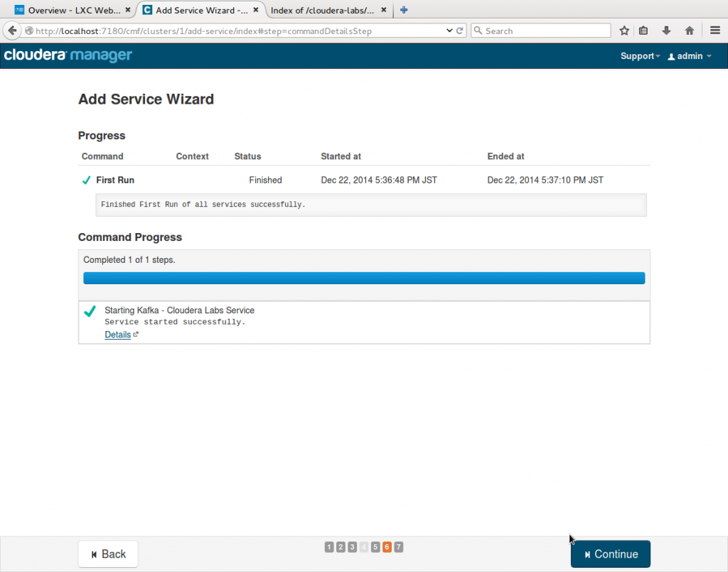
Task: Go to wizard step 3
Action: click(353, 547)
